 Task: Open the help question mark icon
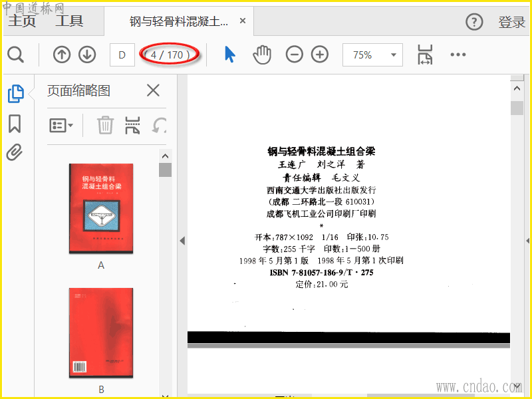[x=474, y=22]
